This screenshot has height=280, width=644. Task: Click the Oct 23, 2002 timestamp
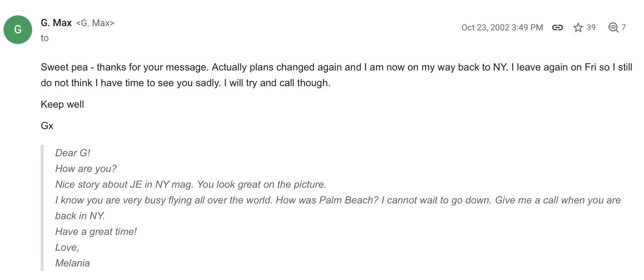point(502,28)
